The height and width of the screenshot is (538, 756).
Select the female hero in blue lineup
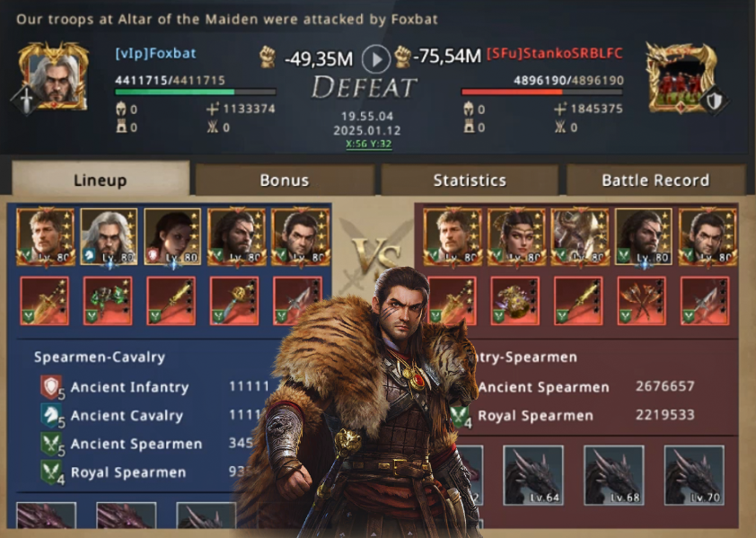coord(172,236)
